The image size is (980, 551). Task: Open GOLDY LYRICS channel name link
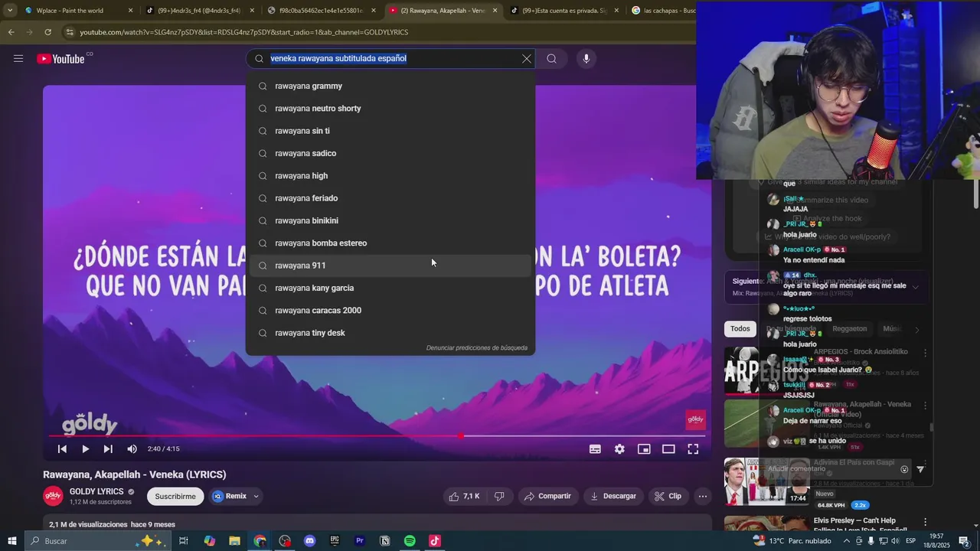coord(96,491)
